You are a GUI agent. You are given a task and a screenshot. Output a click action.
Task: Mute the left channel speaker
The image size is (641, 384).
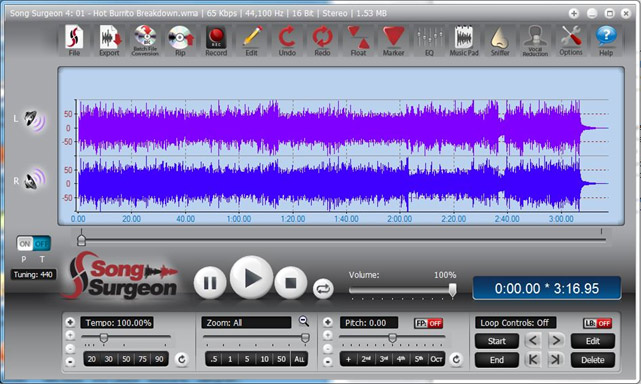click(35, 120)
